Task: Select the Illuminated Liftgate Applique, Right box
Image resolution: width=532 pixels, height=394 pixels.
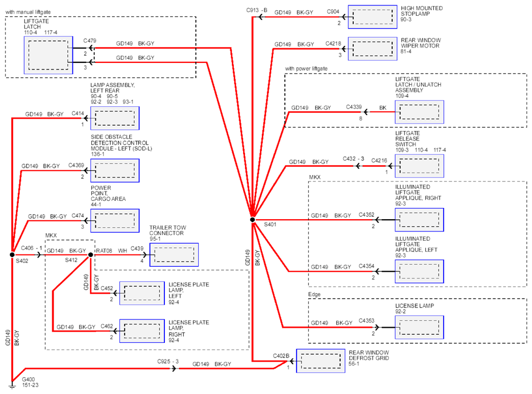Action: tap(419, 220)
